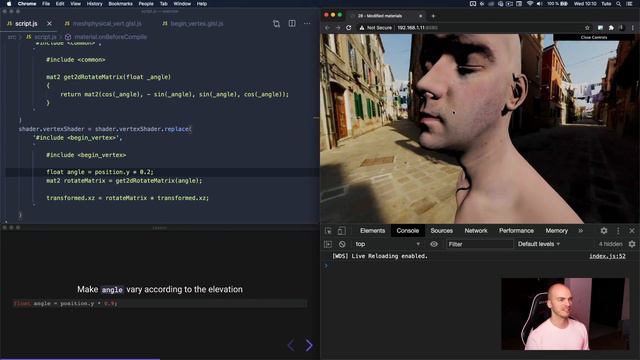Open the File menu
The height and width of the screenshot is (360, 640).
pos(46,4)
